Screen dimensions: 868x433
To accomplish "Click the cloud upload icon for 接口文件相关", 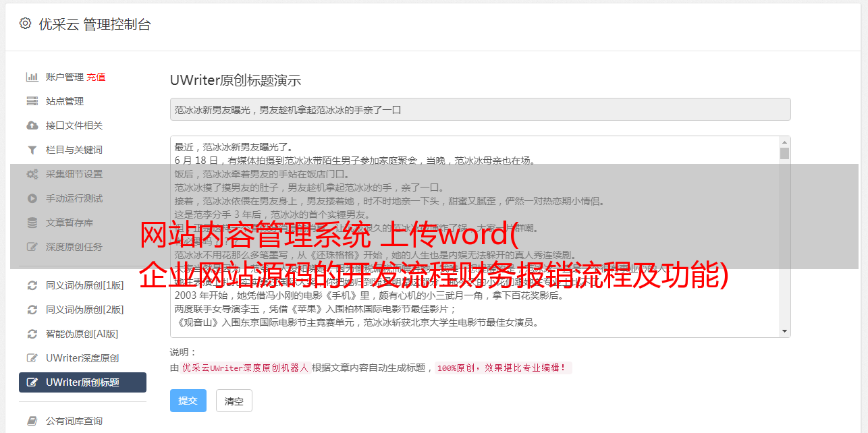I will [x=32, y=125].
